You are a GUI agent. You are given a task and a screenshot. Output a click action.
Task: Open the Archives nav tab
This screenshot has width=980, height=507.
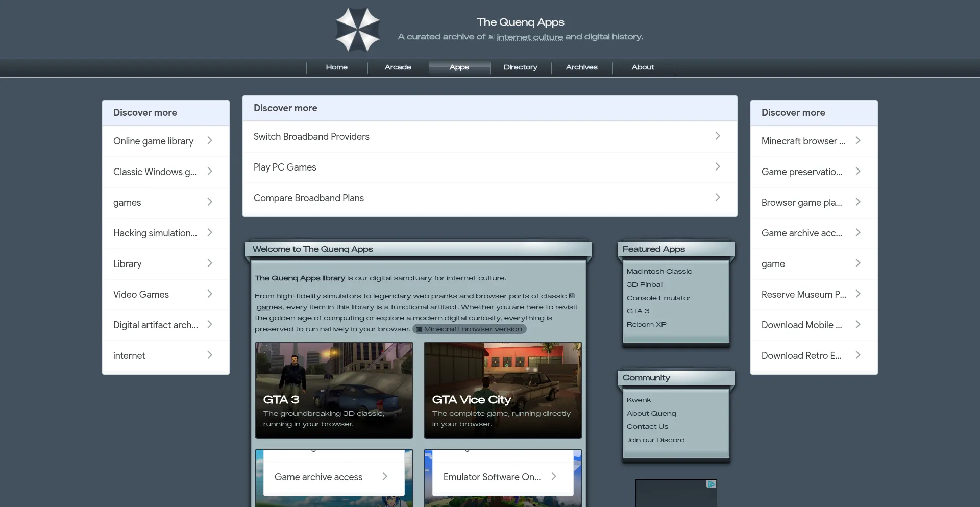(x=582, y=67)
